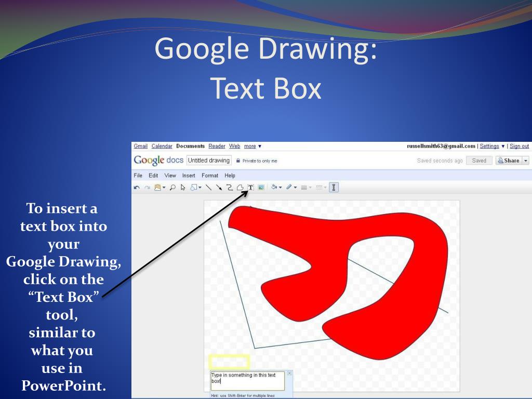The width and height of the screenshot is (532, 399).
Task: Follow the Gmail link
Action: pyautogui.click(x=140, y=146)
